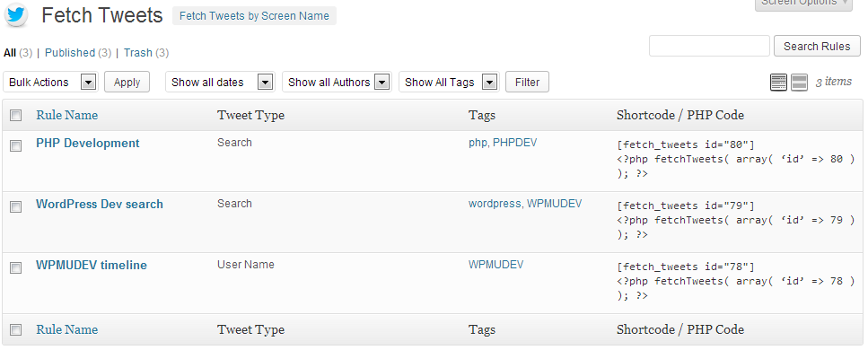Open the WPMUDEV timeline rule

(x=92, y=265)
